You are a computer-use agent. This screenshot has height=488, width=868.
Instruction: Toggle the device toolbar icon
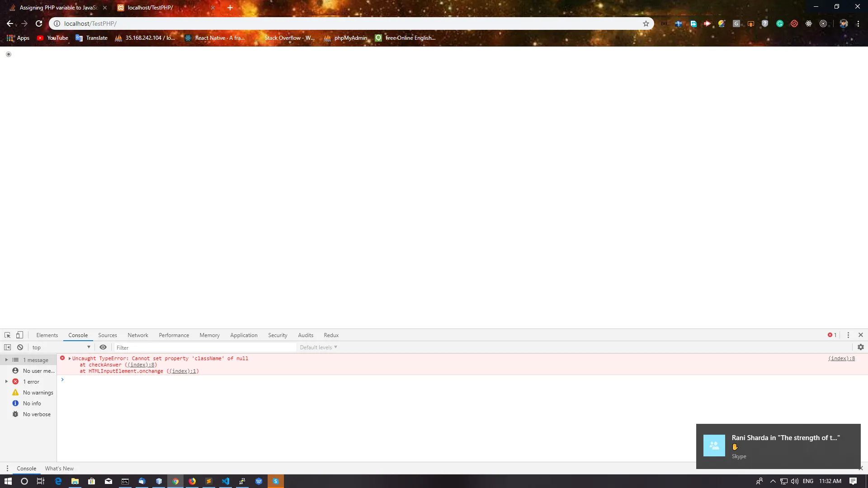(19, 335)
